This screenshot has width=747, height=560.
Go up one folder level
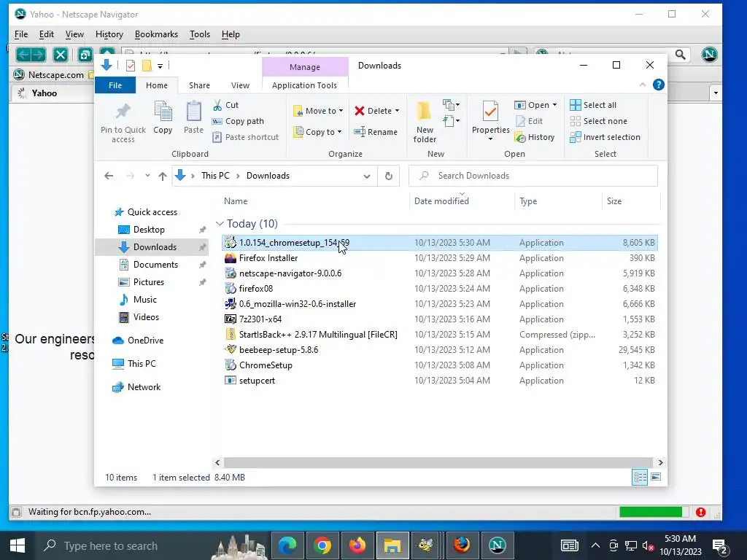(x=163, y=176)
